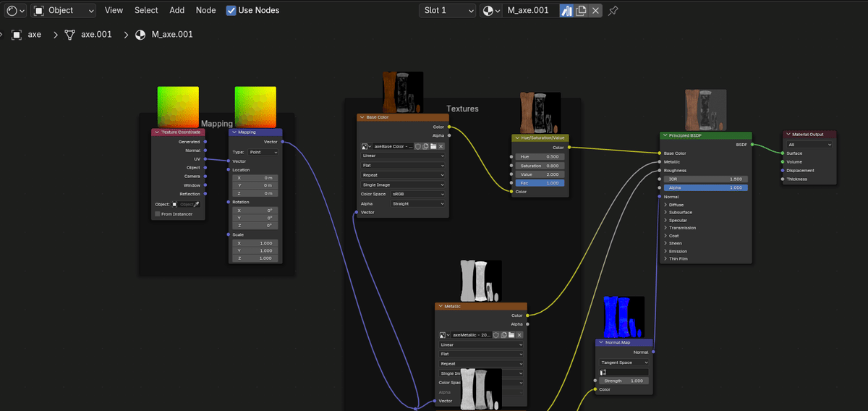
Task: Open Flat projection dropdown in Base Color node
Action: coord(403,165)
